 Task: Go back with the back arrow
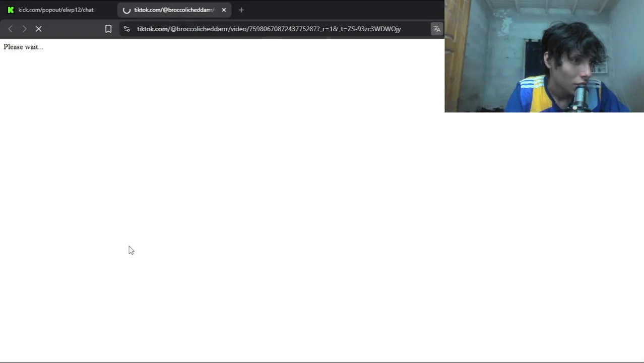tap(10, 29)
